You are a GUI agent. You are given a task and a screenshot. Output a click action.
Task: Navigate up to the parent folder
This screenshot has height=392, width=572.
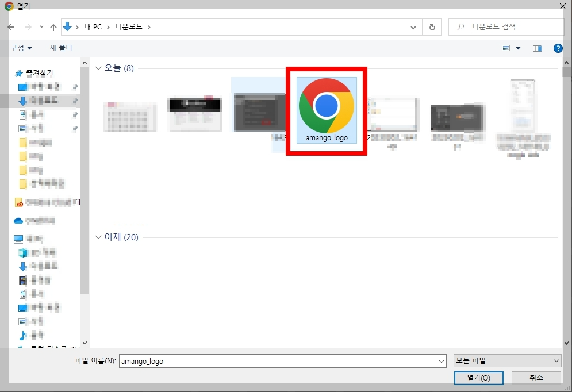(x=53, y=26)
